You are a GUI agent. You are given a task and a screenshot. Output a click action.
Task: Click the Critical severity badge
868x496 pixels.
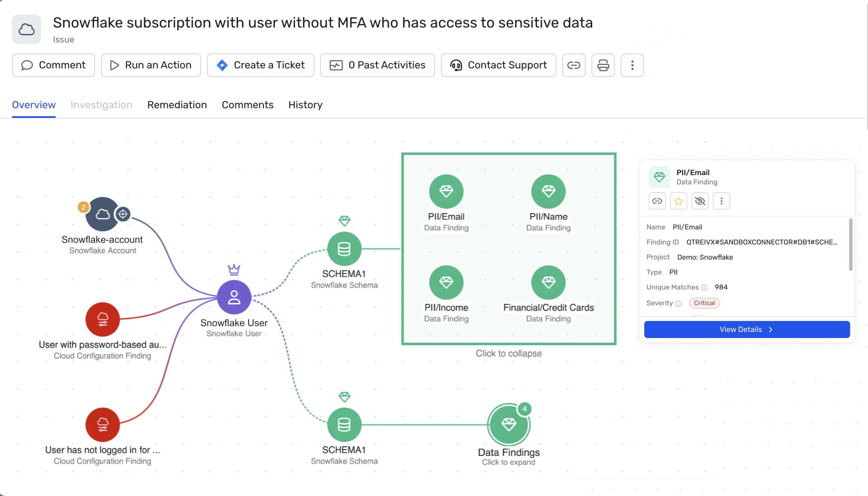tap(705, 303)
